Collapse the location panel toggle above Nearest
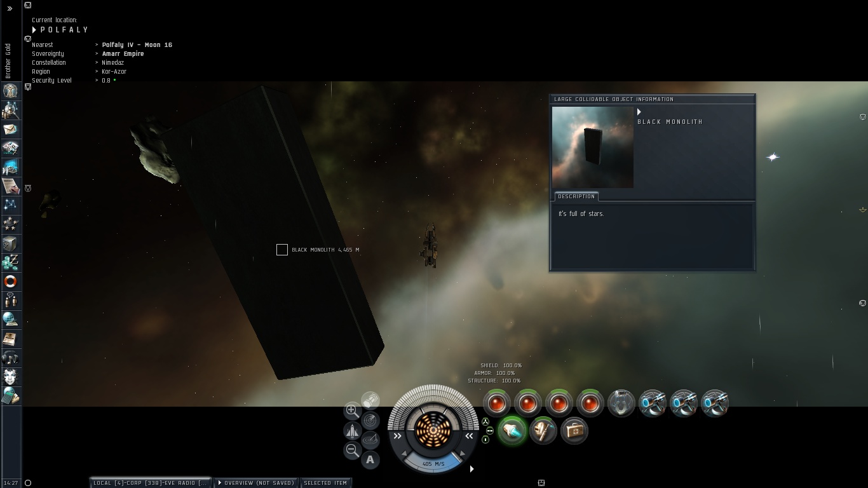The image size is (868, 488). (28, 39)
